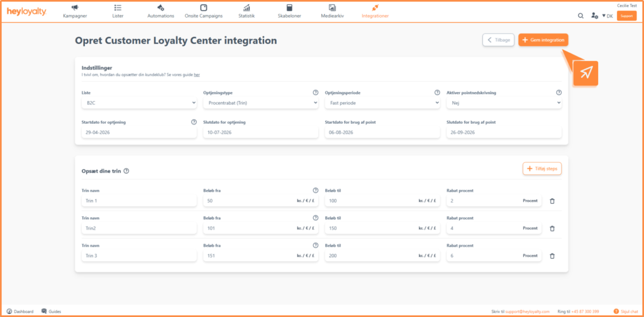Delete Trin 1 step with trash icon

pos(552,201)
